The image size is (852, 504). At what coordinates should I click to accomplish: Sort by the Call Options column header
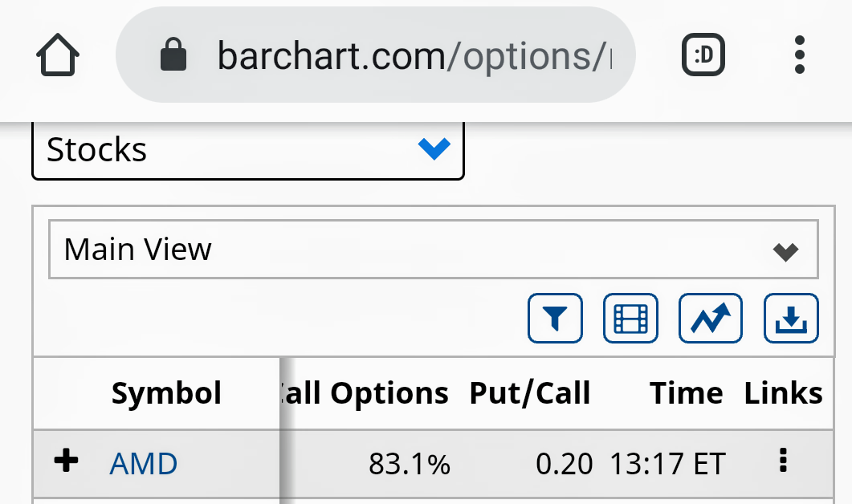pyautogui.click(x=365, y=393)
